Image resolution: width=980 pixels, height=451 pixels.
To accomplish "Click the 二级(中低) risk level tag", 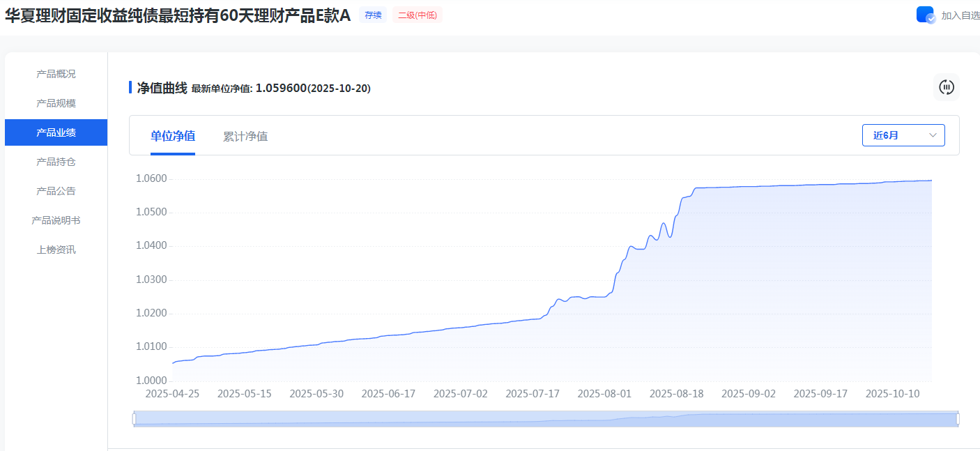I will 417,15.
